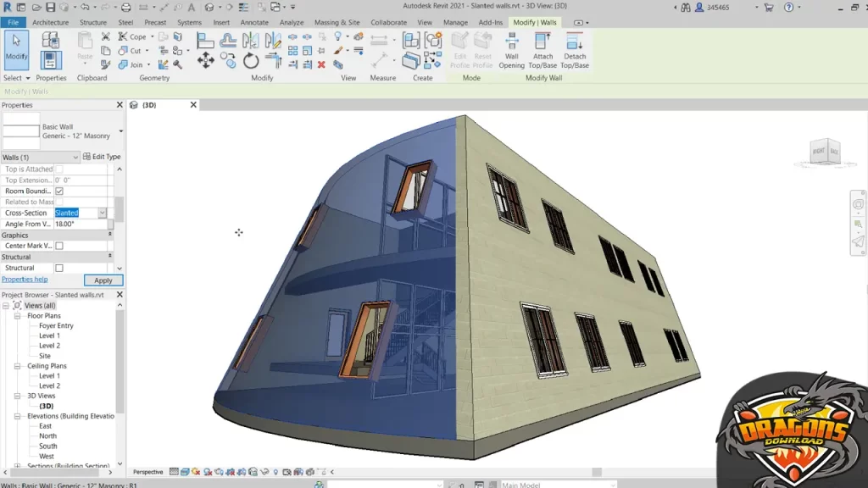Select the Rotate tool in Modify panel
Viewport: 868px width, 488px height.
251,58
